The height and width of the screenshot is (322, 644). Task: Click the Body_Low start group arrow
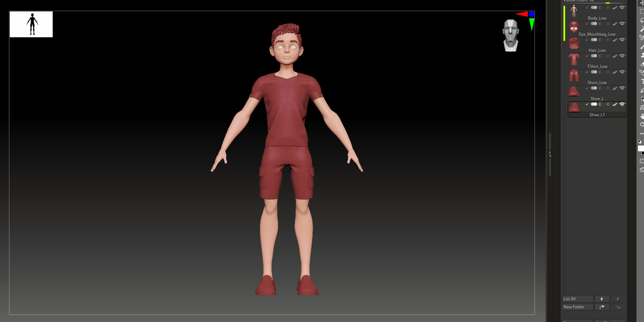[587, 8]
